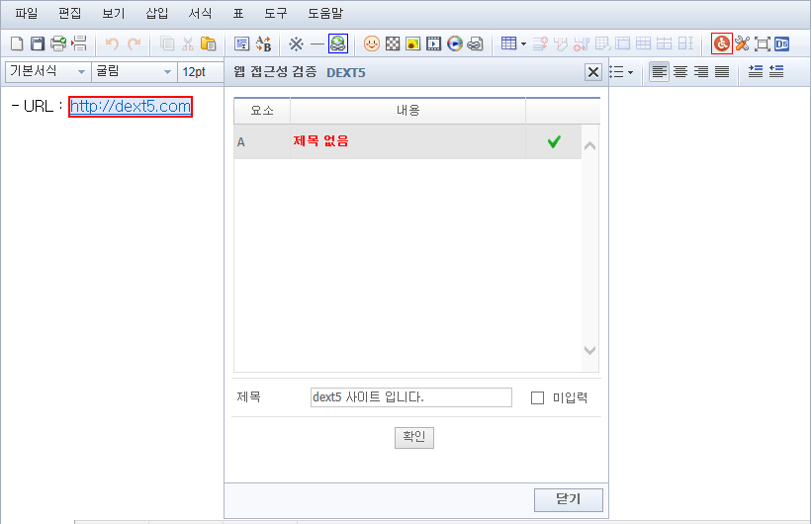This screenshot has width=812, height=524.
Task: Open editor settings wrench tools icon
Action: tap(742, 44)
